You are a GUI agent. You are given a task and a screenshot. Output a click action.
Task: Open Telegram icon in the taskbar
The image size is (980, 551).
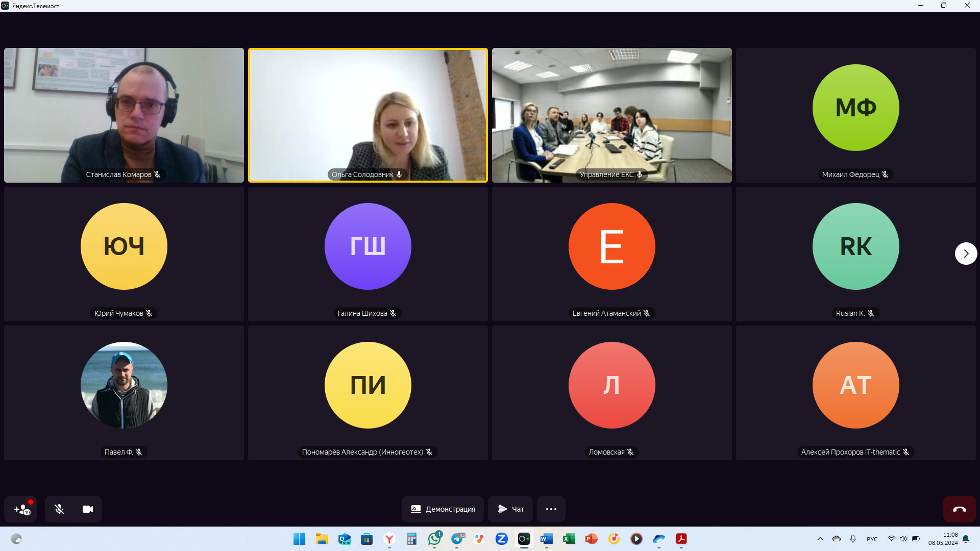[x=457, y=539]
